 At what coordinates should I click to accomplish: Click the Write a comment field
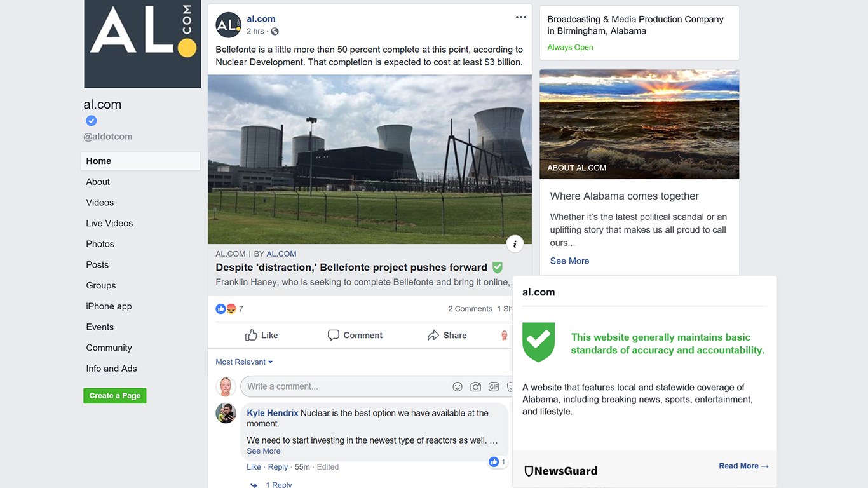pos(343,386)
